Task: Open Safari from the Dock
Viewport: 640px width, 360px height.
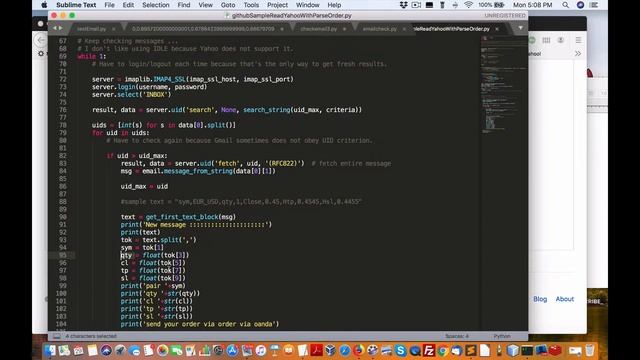Action: pos(344,350)
